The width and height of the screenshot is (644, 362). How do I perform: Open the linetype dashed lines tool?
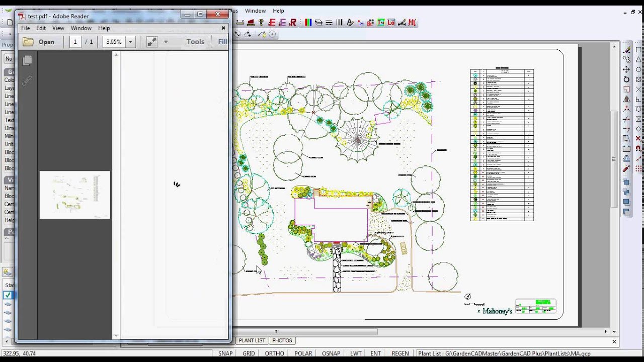(329, 23)
